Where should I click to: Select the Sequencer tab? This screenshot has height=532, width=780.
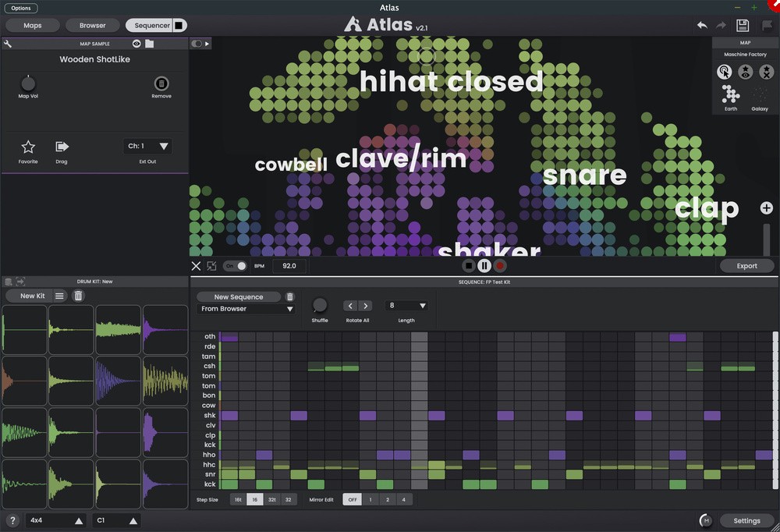click(152, 26)
